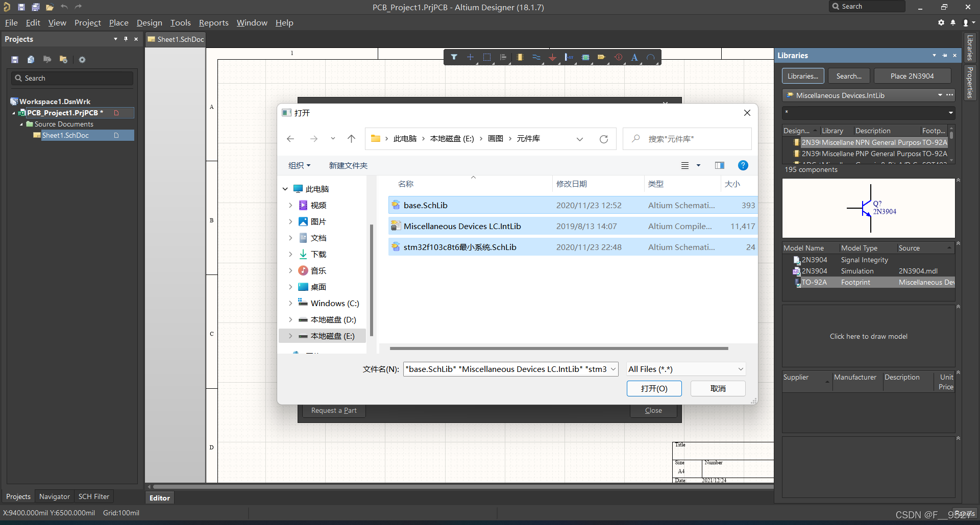Screen dimensions: 980x525
Task: Open the Miscellaneous Devices.IntLib library dropdown
Action: pyautogui.click(x=940, y=95)
